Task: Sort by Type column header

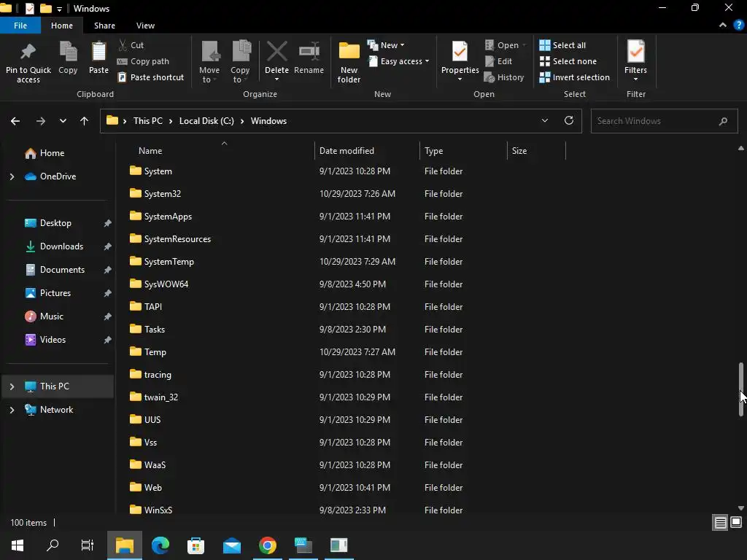Action: tap(433, 151)
